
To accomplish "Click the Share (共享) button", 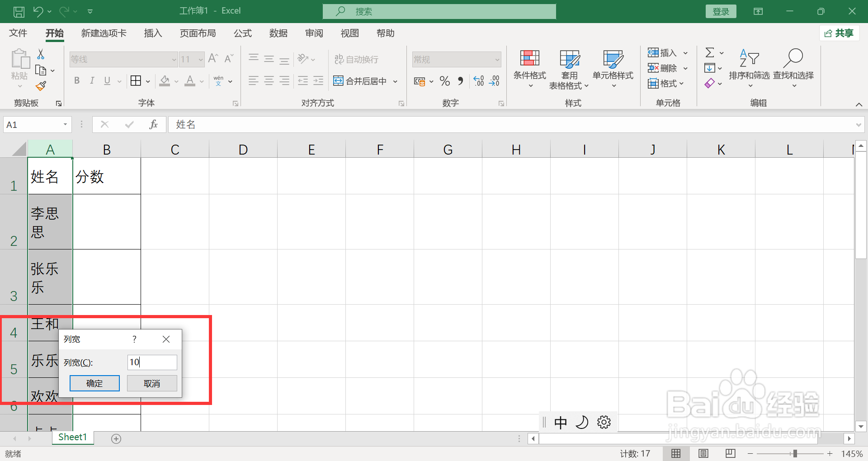I will (x=839, y=33).
